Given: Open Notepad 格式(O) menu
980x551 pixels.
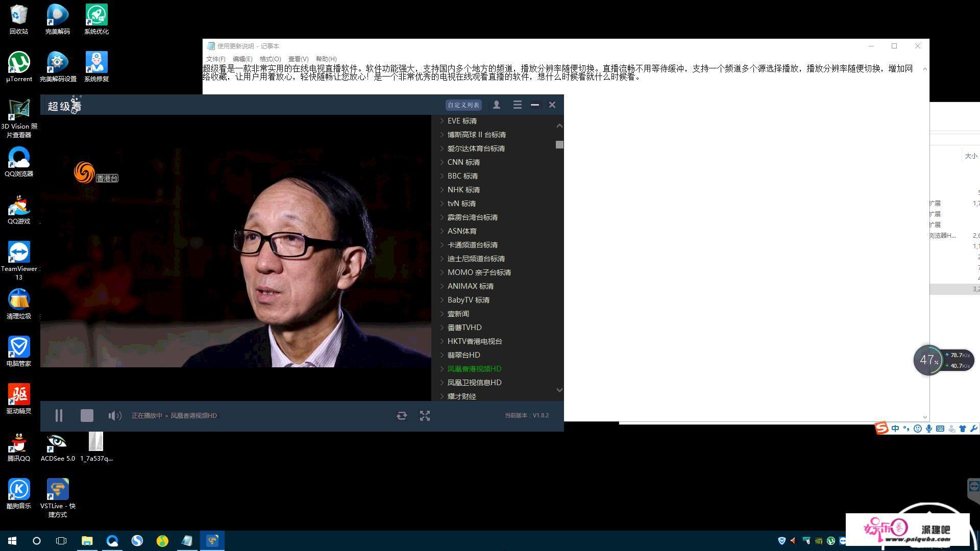Looking at the screenshot, I should pos(270,59).
